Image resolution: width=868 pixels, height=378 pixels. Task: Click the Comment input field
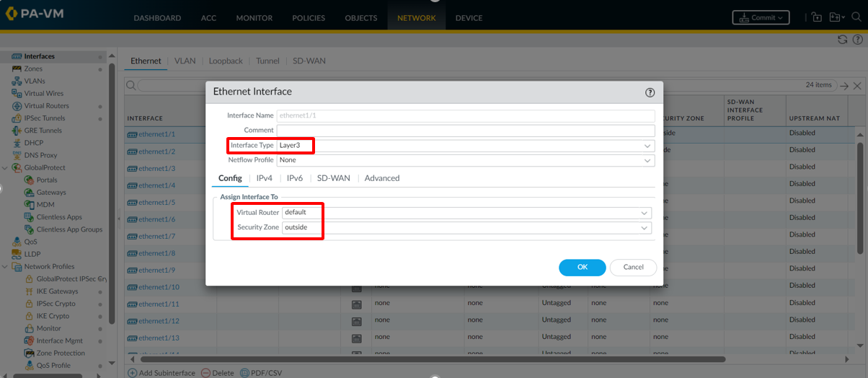coord(466,131)
